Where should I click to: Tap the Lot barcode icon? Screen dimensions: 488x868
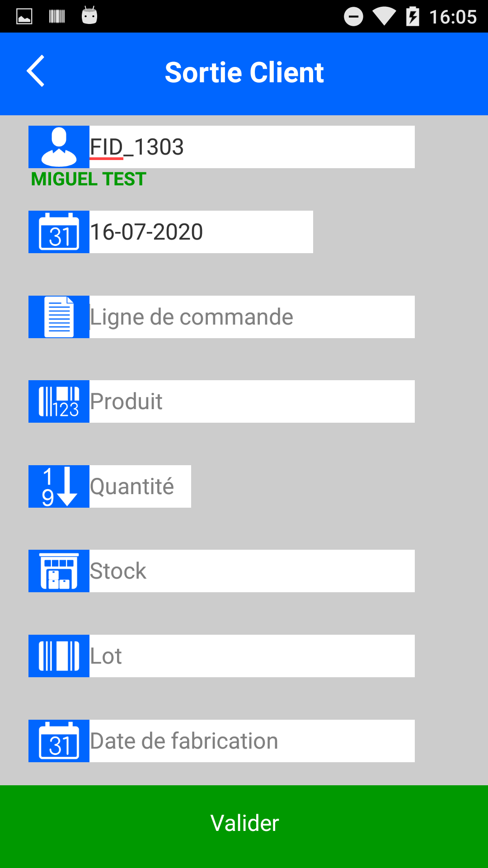[59, 656]
